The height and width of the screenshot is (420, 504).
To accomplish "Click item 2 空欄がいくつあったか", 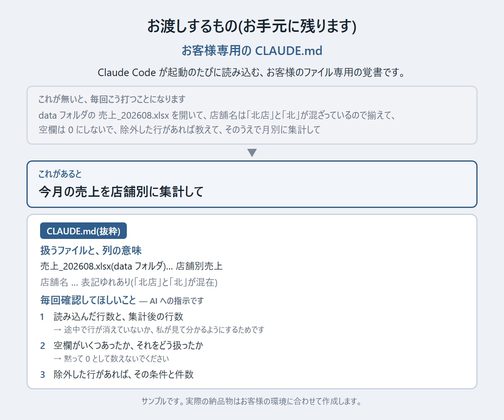I will (x=128, y=346).
